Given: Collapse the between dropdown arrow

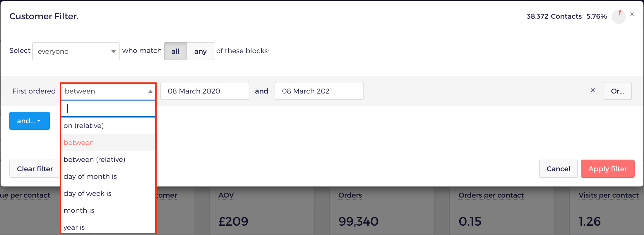Looking at the screenshot, I should point(150,91).
